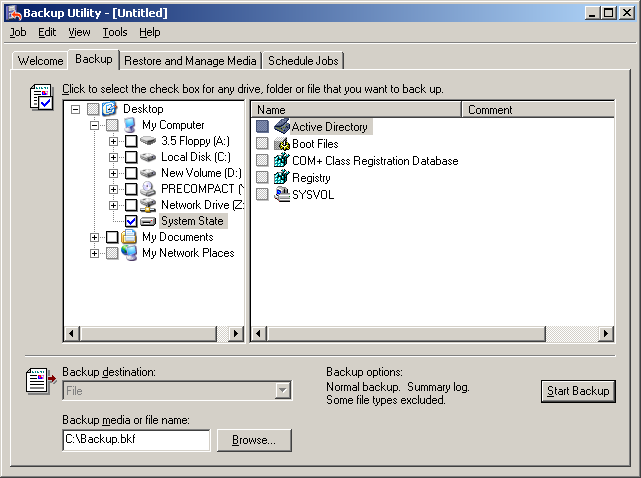The height and width of the screenshot is (478, 641).
Task: Expand the PRECOMPACT drive node
Action: click(113, 189)
